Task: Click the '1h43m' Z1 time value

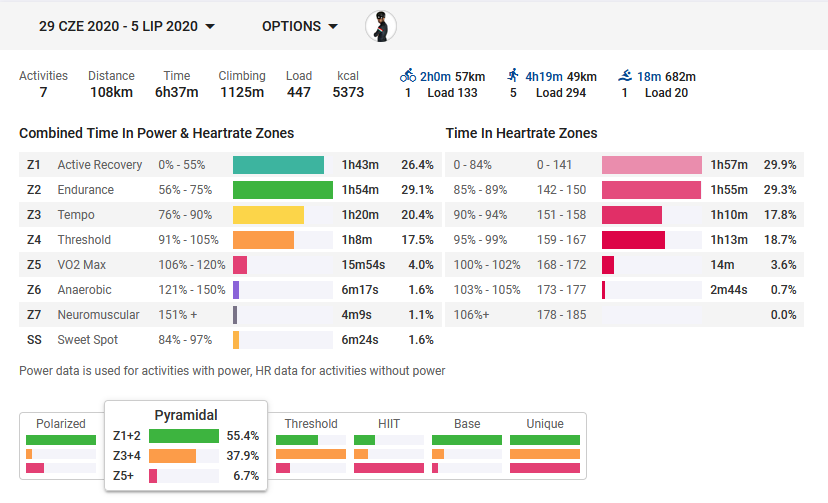Action: pyautogui.click(x=360, y=165)
